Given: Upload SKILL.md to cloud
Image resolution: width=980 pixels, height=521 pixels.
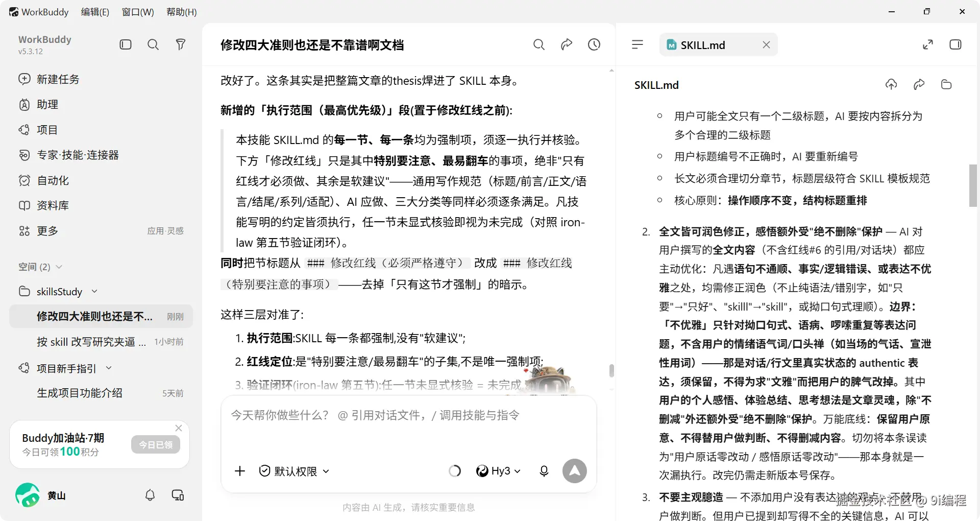Looking at the screenshot, I should 891,84.
